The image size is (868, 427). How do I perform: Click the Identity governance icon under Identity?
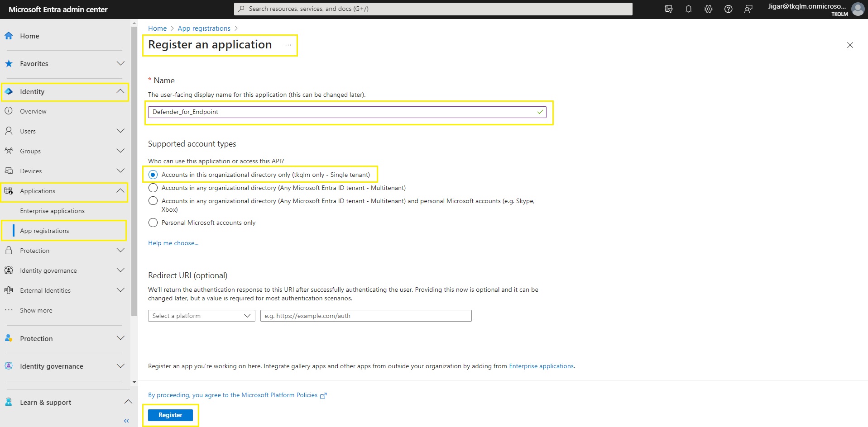[x=9, y=270]
